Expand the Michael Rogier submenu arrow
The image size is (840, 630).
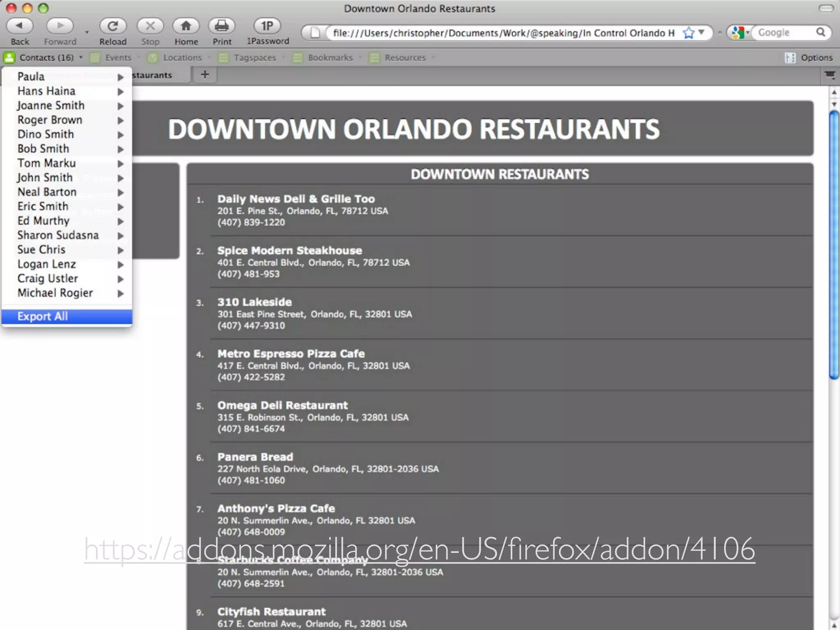(120, 293)
